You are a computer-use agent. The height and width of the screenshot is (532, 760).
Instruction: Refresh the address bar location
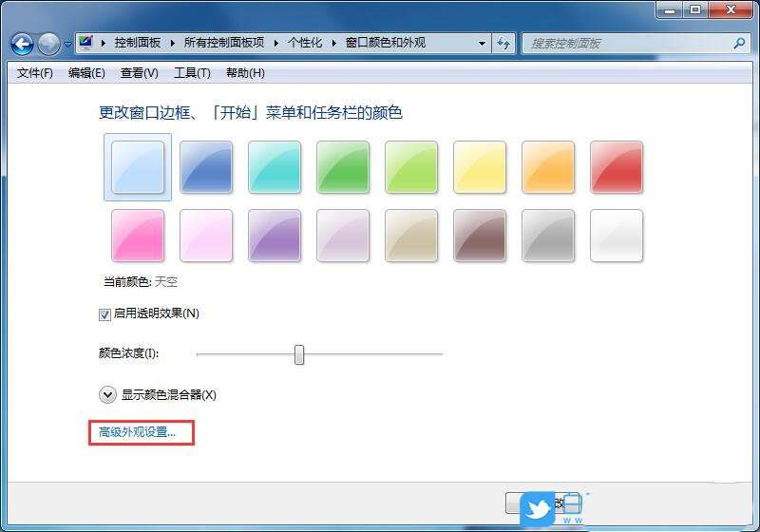pos(503,43)
